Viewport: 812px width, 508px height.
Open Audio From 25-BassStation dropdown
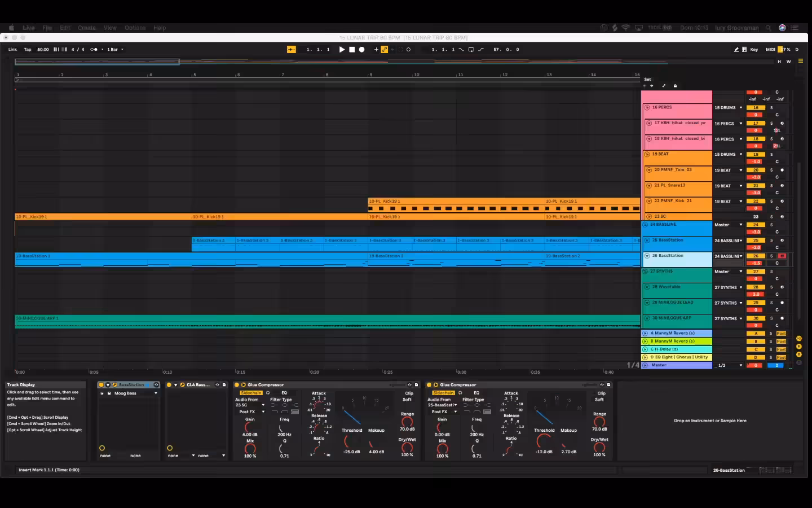[x=442, y=405]
